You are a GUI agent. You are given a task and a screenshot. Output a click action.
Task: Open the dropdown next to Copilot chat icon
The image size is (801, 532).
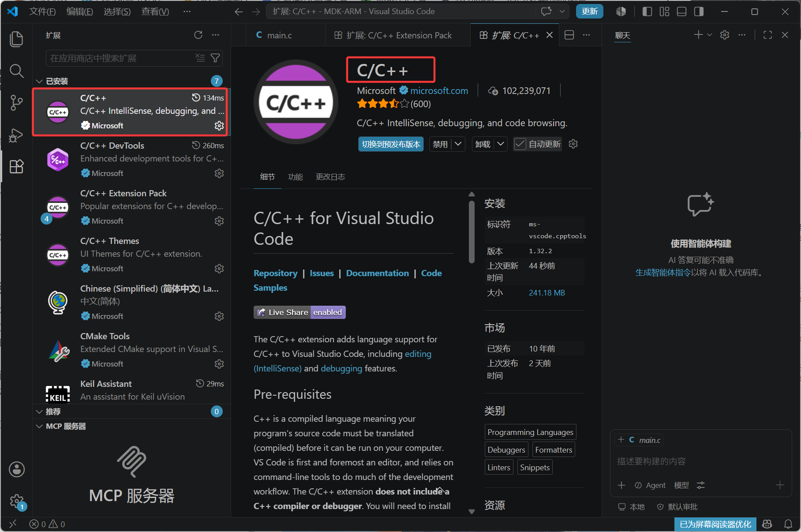coord(562,11)
